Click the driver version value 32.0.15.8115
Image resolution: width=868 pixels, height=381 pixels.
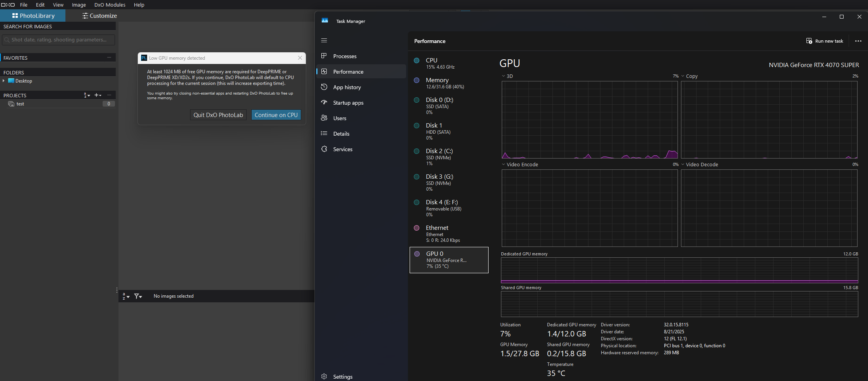pyautogui.click(x=676, y=325)
